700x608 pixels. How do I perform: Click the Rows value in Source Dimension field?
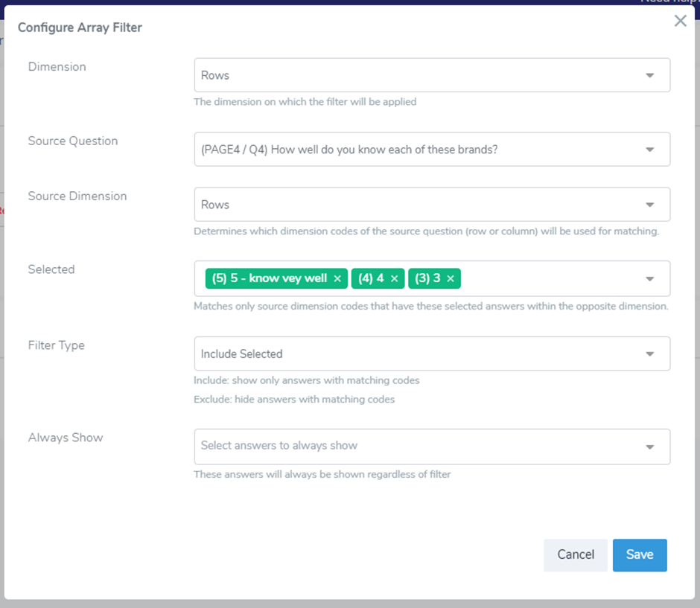(x=215, y=205)
